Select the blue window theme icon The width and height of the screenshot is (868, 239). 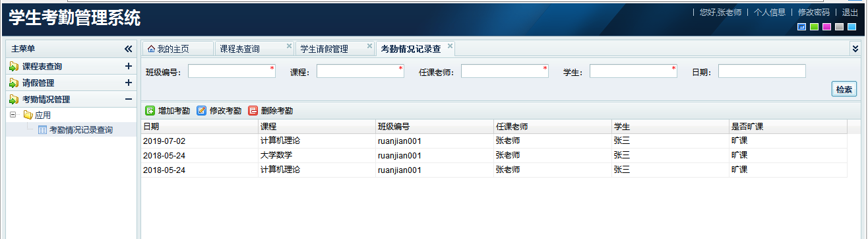coord(802,27)
